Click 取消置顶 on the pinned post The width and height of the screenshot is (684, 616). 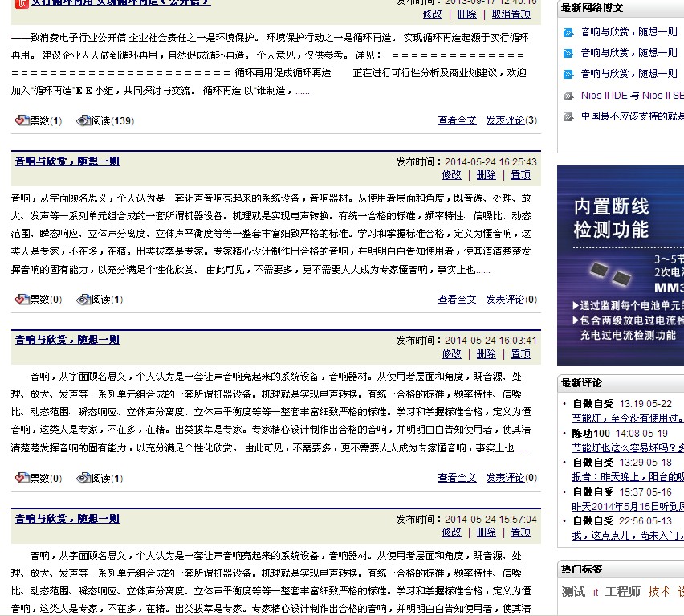pyautogui.click(x=511, y=14)
